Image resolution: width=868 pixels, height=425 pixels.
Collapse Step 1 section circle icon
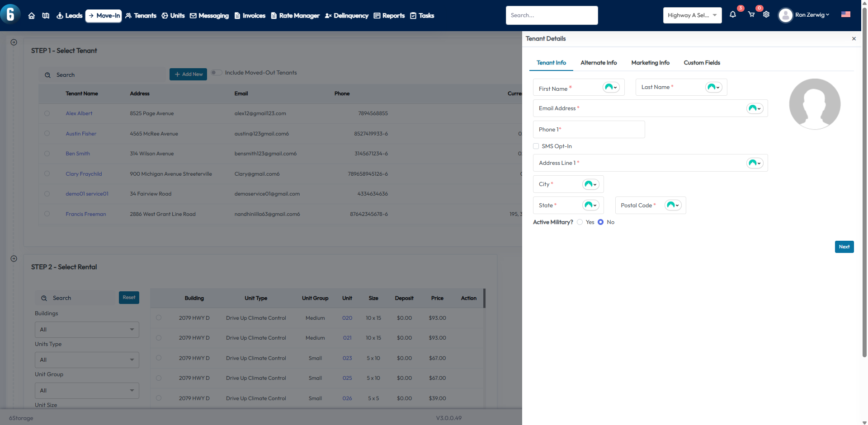click(x=14, y=42)
